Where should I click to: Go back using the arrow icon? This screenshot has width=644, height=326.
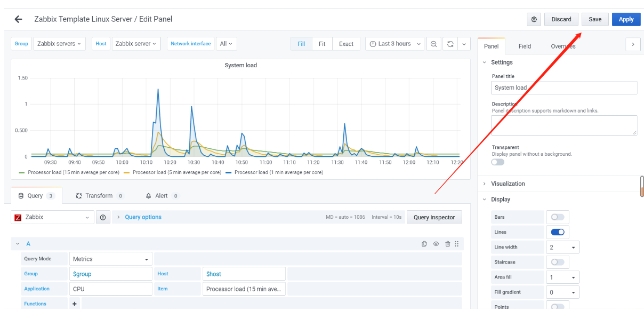point(18,19)
